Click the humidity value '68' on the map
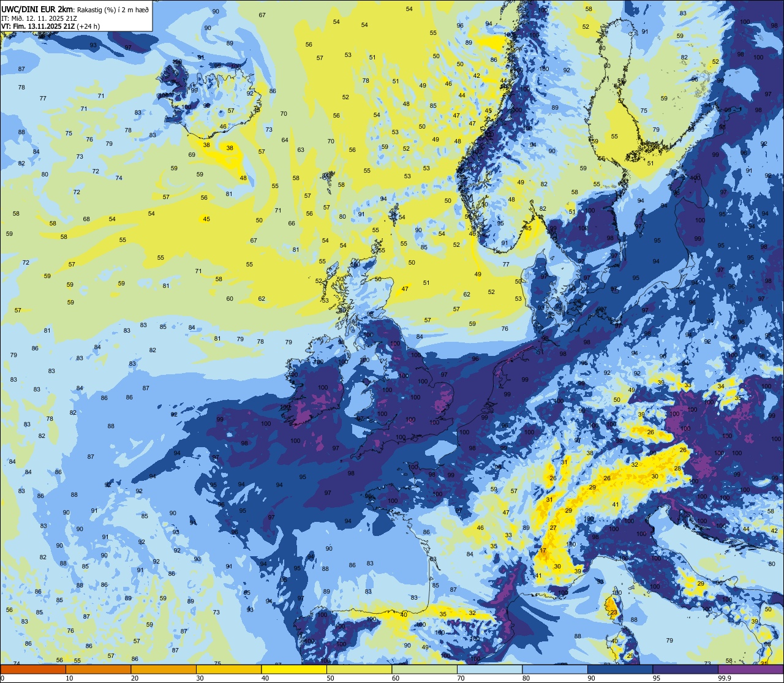 click(86, 219)
